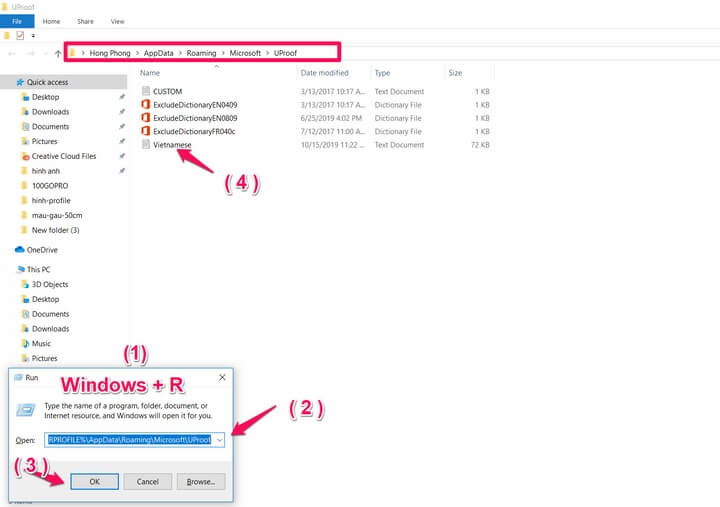Click Browse... in the Run dialog
Viewport: 720px width, 507px height.
pyautogui.click(x=201, y=482)
